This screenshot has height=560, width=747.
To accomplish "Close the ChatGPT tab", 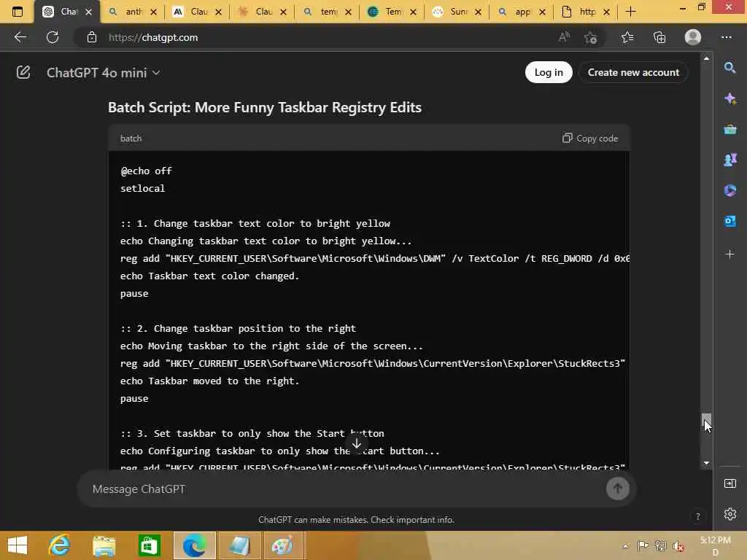I will 88,12.
